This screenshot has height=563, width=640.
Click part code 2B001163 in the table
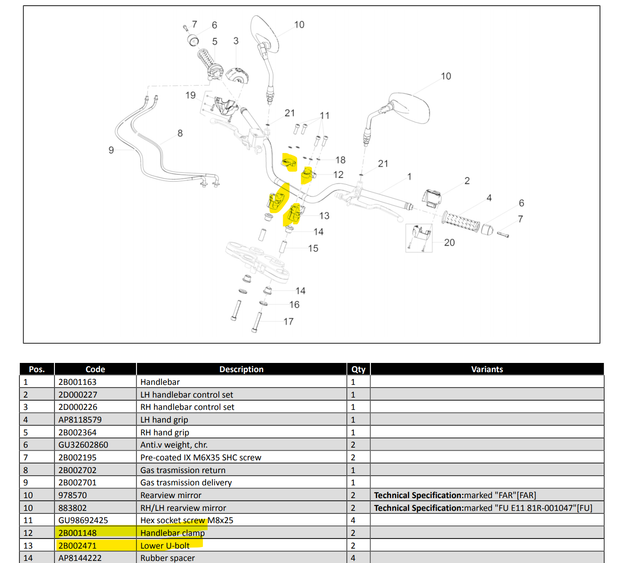point(77,382)
